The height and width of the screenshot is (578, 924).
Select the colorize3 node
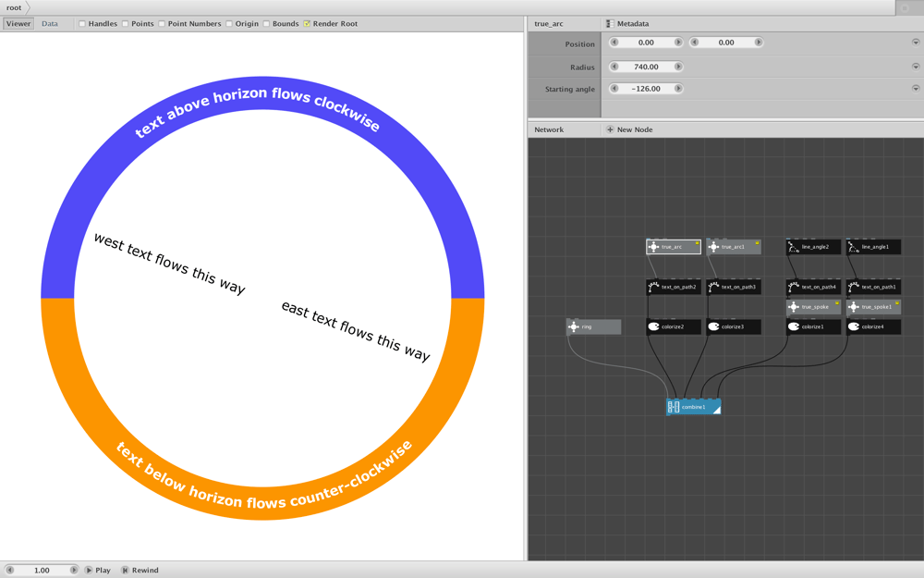734,326
